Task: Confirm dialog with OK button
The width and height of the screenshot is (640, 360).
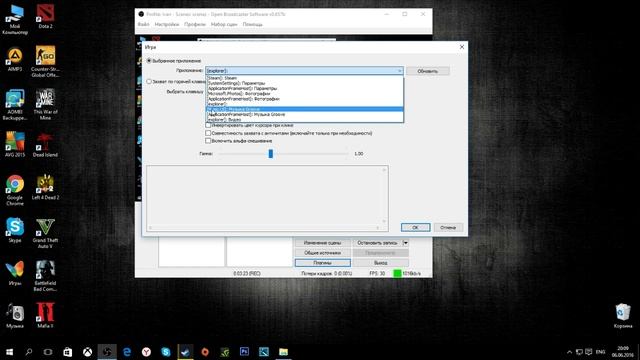Action: [x=415, y=227]
